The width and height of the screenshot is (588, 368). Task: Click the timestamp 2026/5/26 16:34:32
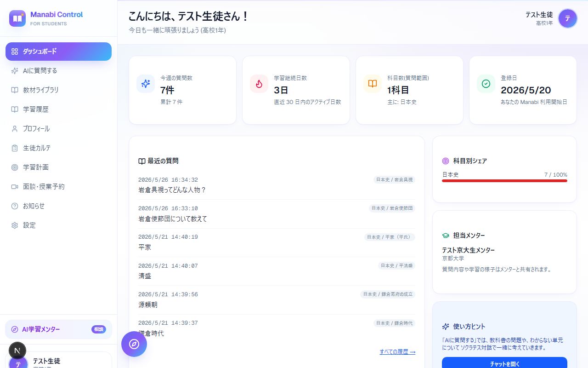click(168, 180)
